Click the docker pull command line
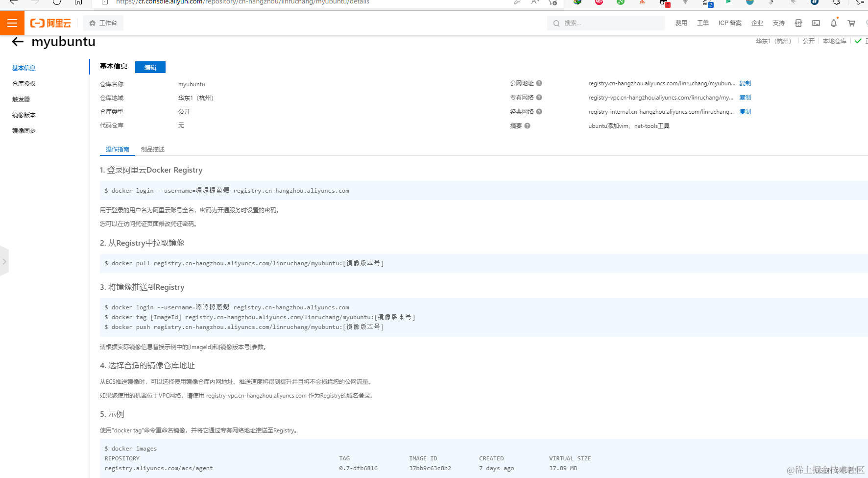Screen dimensions: 868x478 [x=244, y=263]
